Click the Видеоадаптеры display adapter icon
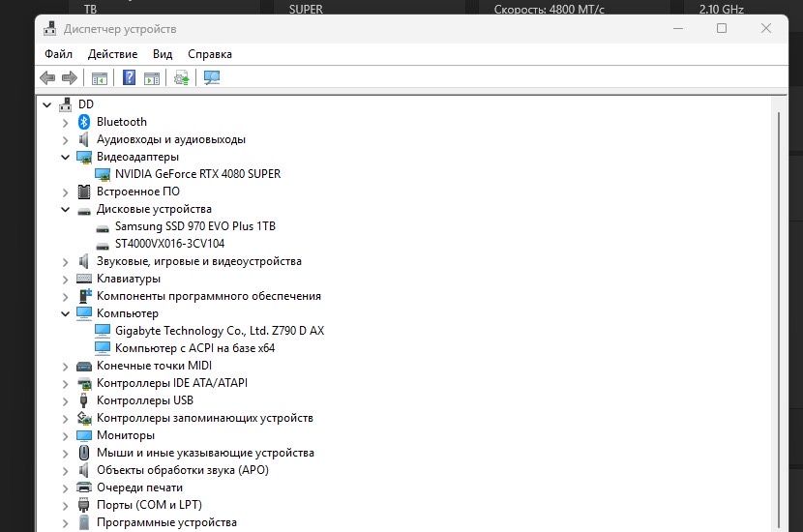Image resolution: width=803 pixels, height=532 pixels. pos(84,158)
